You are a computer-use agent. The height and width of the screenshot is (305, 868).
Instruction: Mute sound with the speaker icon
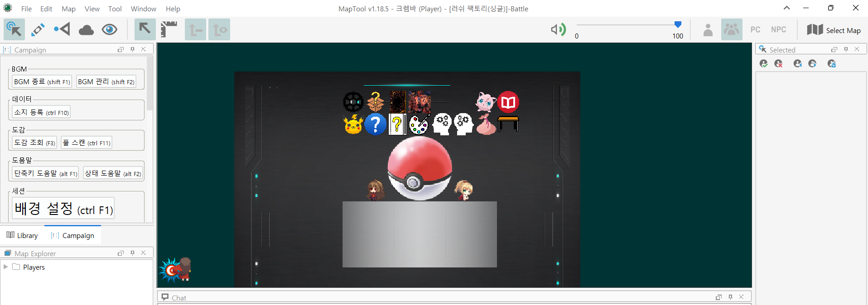pos(559,29)
